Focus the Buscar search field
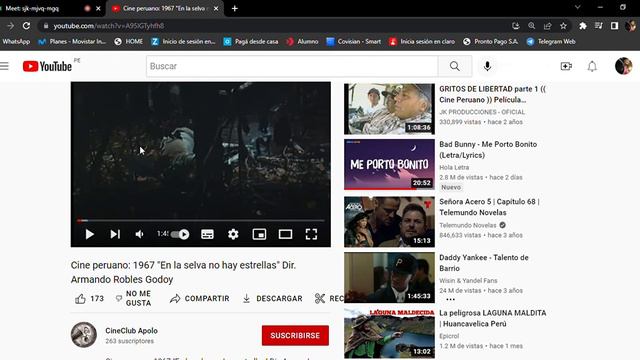Viewport: 640px width, 360px height. click(292, 66)
